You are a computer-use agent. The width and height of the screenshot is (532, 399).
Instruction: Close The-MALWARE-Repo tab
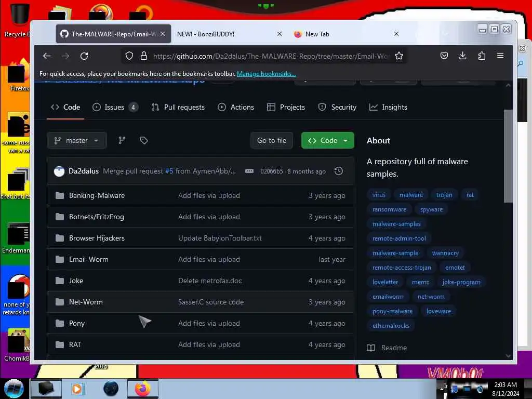pos(163,34)
